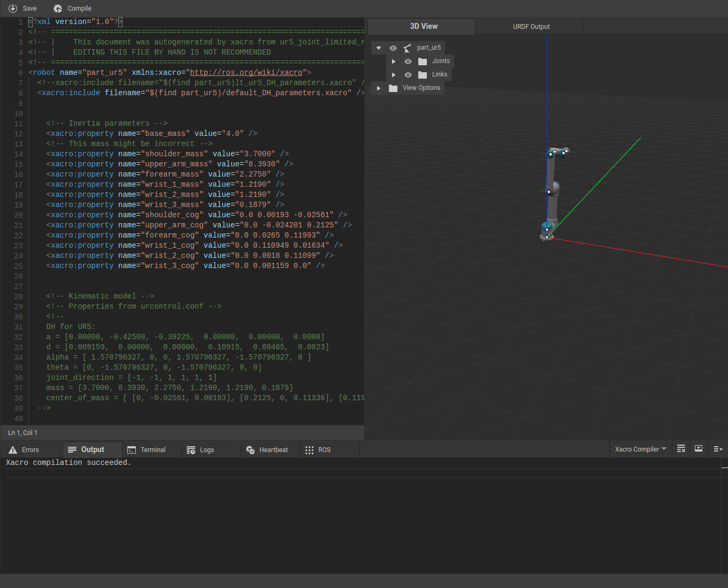Click the output panel scrollbar
728x588 pixels.
click(x=724, y=516)
